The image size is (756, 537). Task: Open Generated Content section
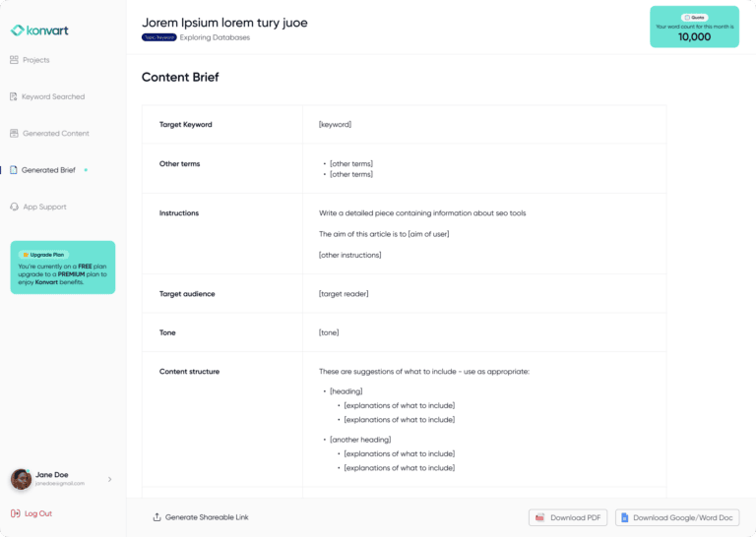coord(55,133)
